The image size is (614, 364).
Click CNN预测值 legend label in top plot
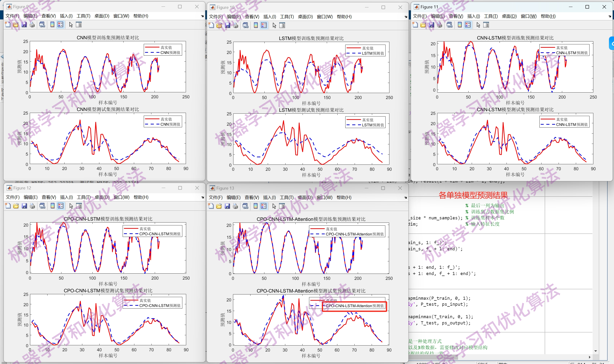click(170, 53)
